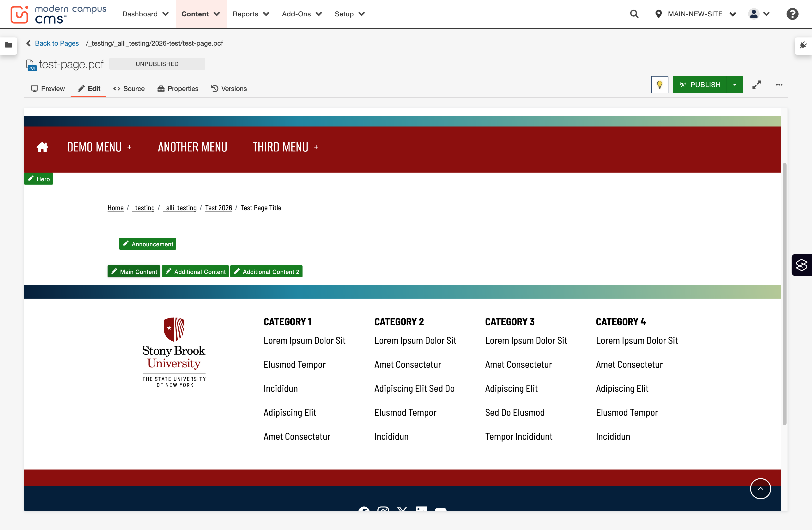Toggle fullscreen with the expand arrows icon
This screenshot has width=812, height=530.
point(757,84)
